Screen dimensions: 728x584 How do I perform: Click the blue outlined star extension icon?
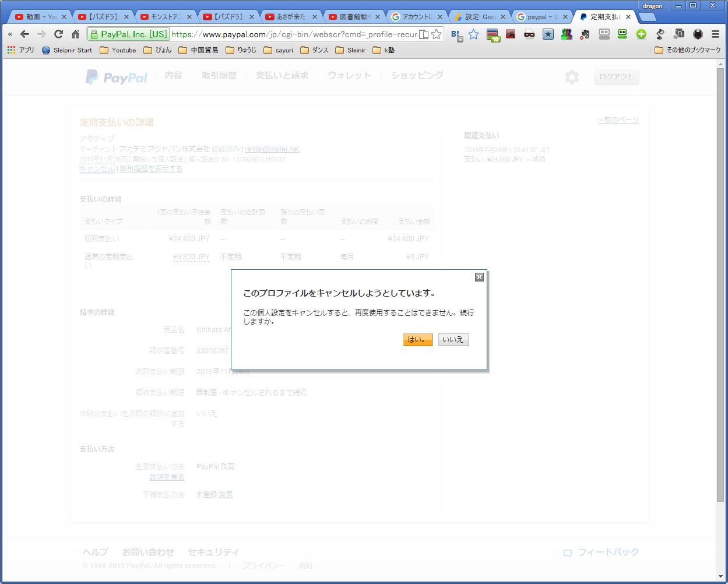point(474,34)
